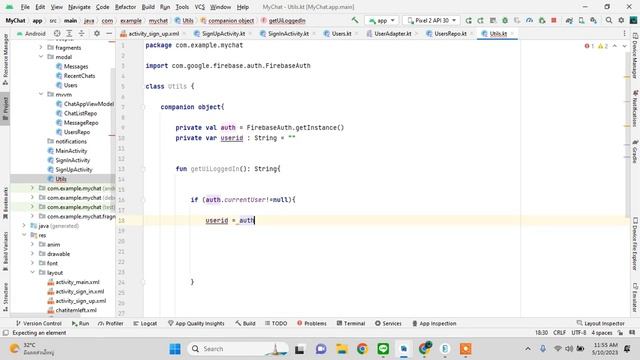This screenshot has width=640, height=360.
Task: Click the getUiLoggedIn breadcrumb
Action: point(283,20)
